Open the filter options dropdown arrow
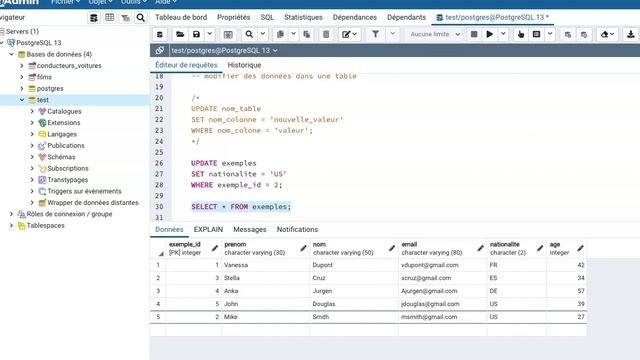Viewport: 640px width, 360px height. click(393, 34)
